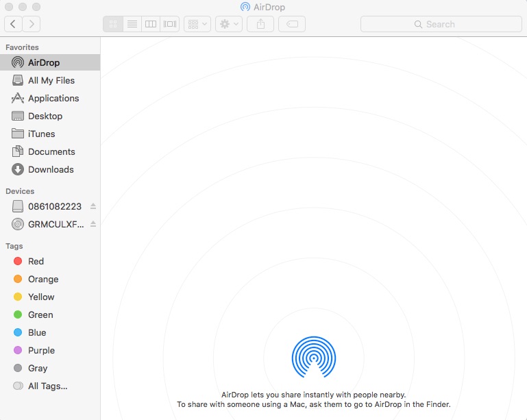Filter by the Purple tag
The width and height of the screenshot is (527, 420).
click(50, 350)
